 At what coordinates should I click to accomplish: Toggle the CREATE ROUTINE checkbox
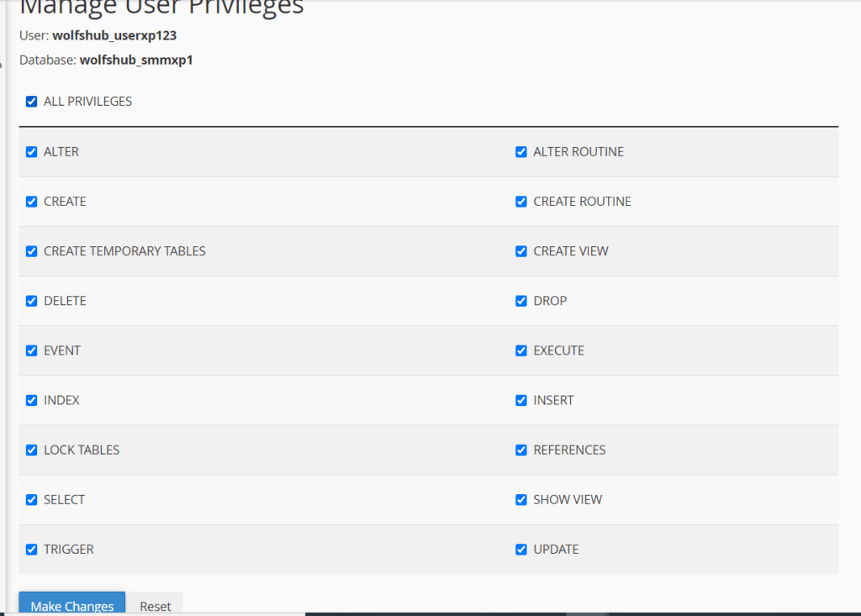point(521,202)
